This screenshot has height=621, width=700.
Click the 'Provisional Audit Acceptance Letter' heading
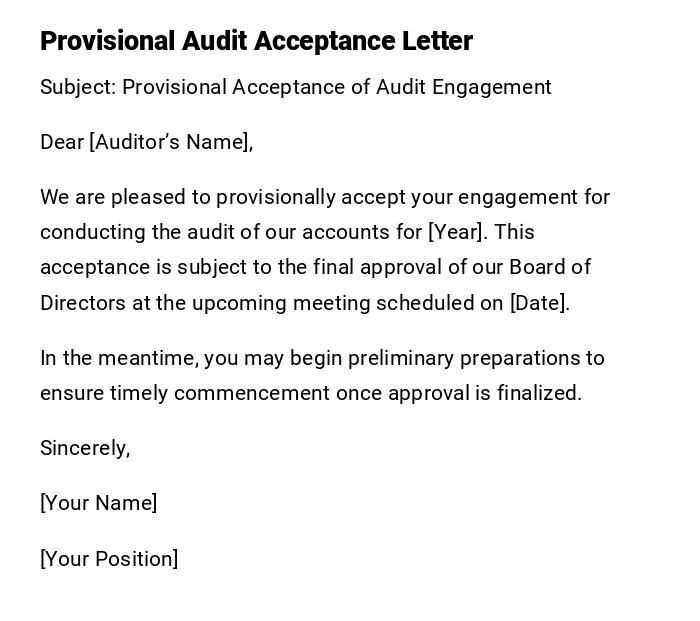256,41
